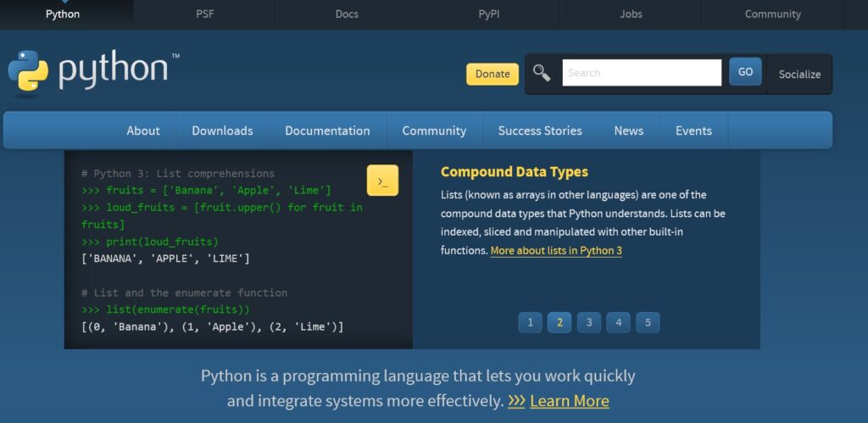Select slide 2 of the code carousel
The image size is (868, 423).
559,323
